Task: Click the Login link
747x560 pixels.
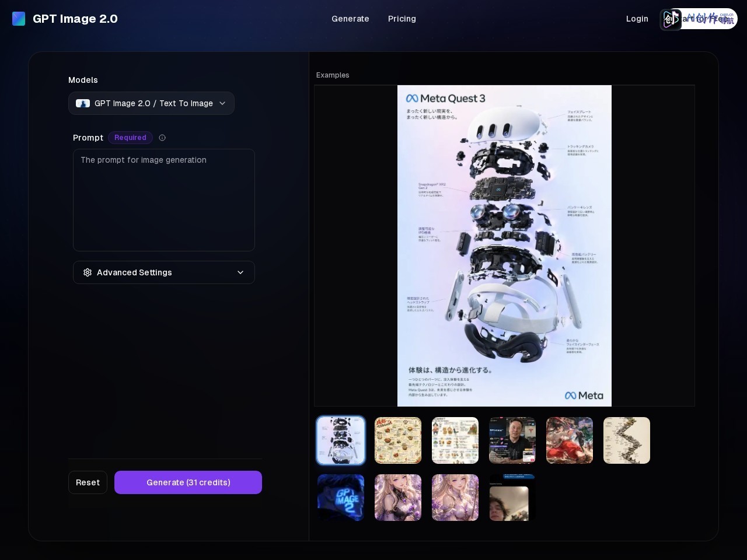Action: 637,19
